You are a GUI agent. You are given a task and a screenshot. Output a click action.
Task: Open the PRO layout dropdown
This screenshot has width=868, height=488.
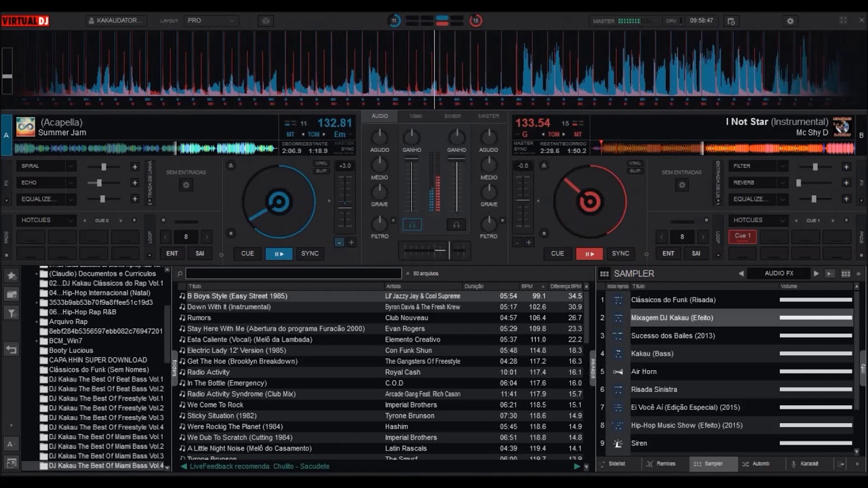pos(211,21)
